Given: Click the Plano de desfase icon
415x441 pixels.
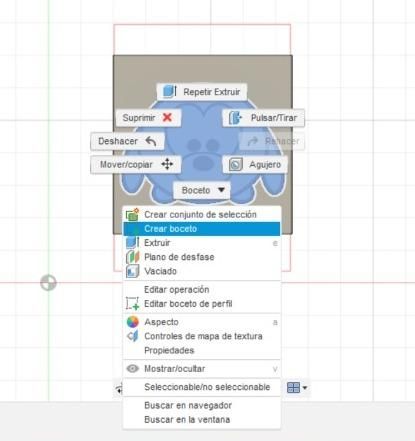Looking at the screenshot, I should pos(132,257).
